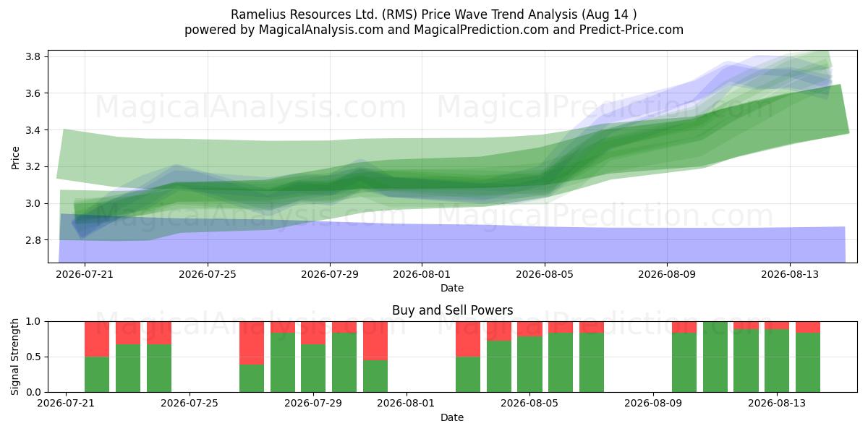868x434 pixels.
Task: Click the 2026-08-13 date tick in price chart
Action: 789,274
